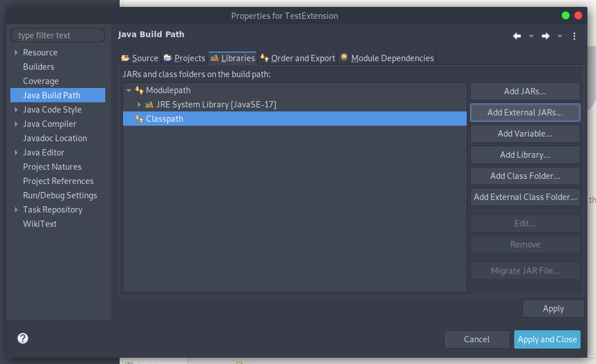Switch to the Module Dependencies tab

pyautogui.click(x=387, y=58)
